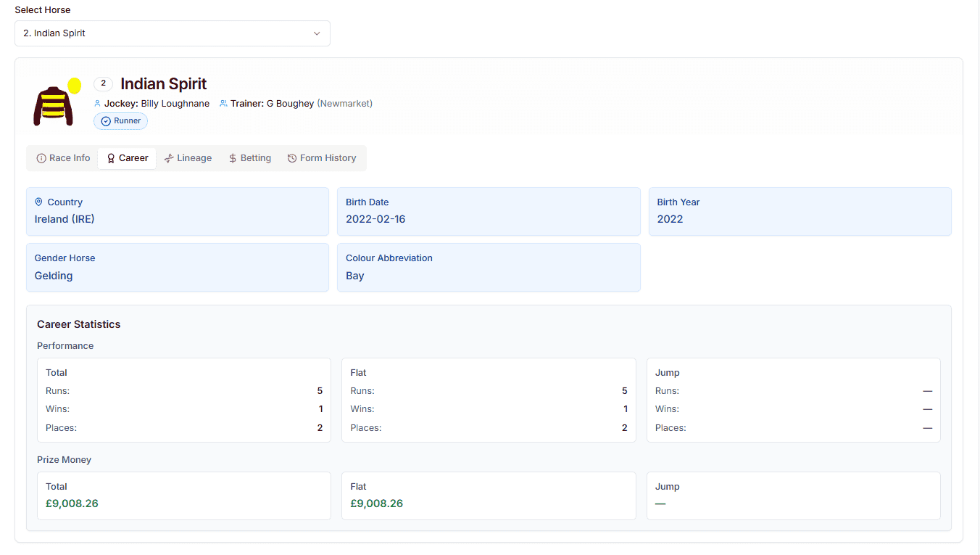The height and width of the screenshot is (555, 980).
Task: Open the Select Horse dropdown
Action: (x=172, y=33)
